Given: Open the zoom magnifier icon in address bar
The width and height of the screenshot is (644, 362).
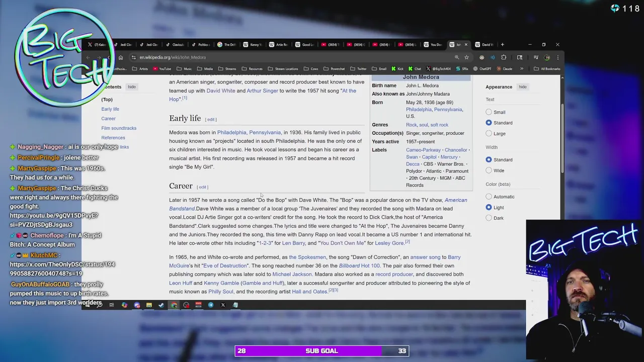Looking at the screenshot, I should 457,57.
